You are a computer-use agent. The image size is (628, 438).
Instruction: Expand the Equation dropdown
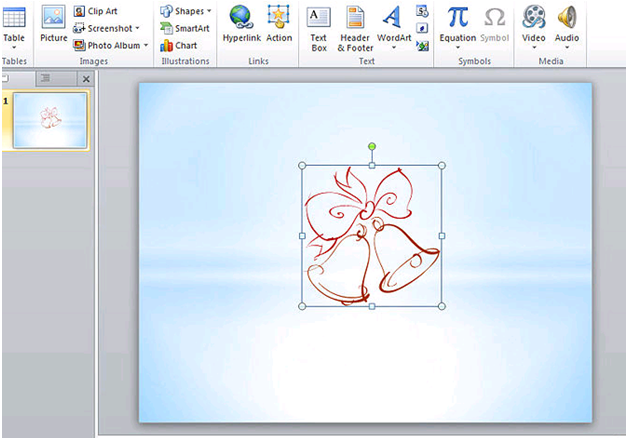458,47
